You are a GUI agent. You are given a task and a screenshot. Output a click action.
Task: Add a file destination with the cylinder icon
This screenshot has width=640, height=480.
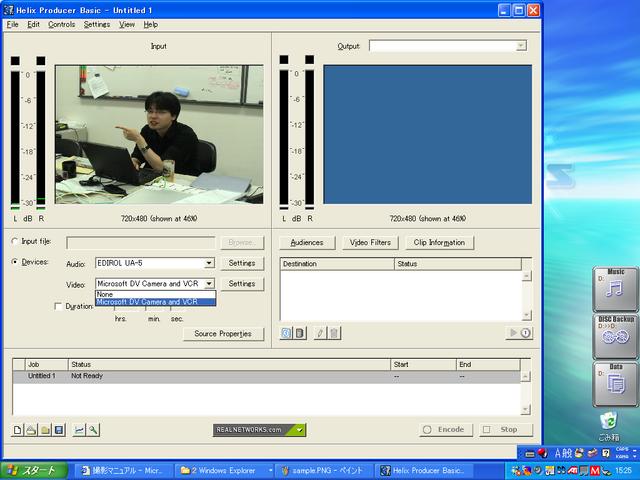coord(300,333)
